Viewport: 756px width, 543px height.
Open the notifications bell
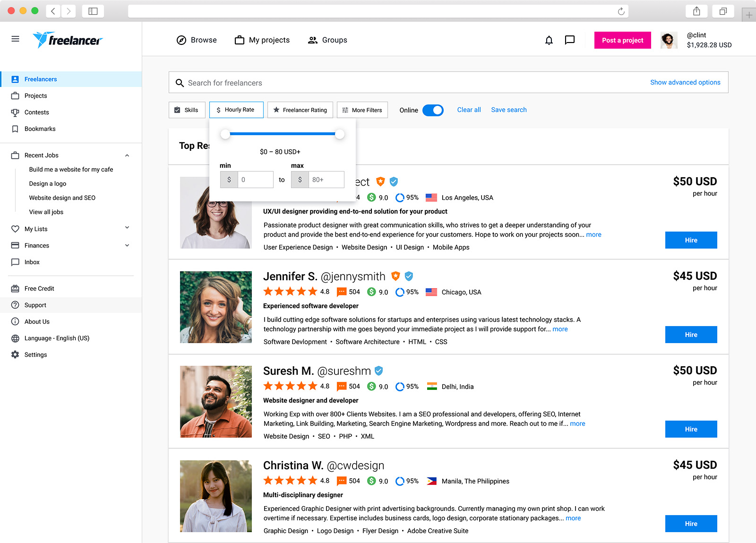549,40
